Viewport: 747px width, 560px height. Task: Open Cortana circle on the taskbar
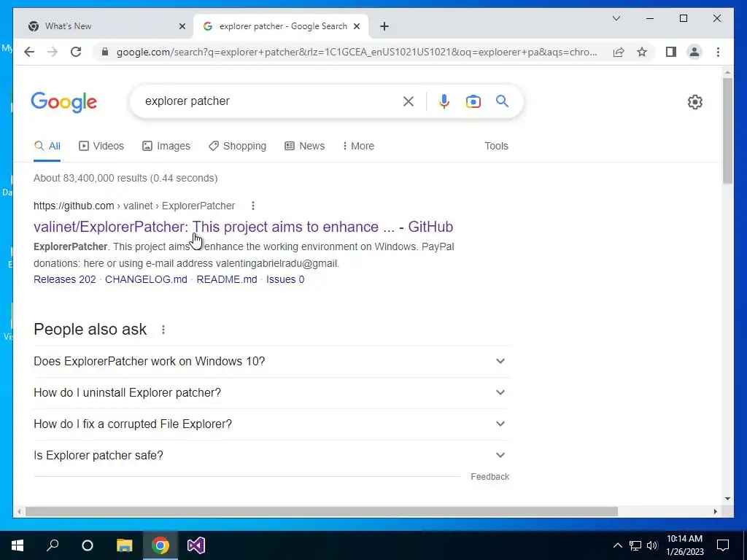click(x=88, y=545)
